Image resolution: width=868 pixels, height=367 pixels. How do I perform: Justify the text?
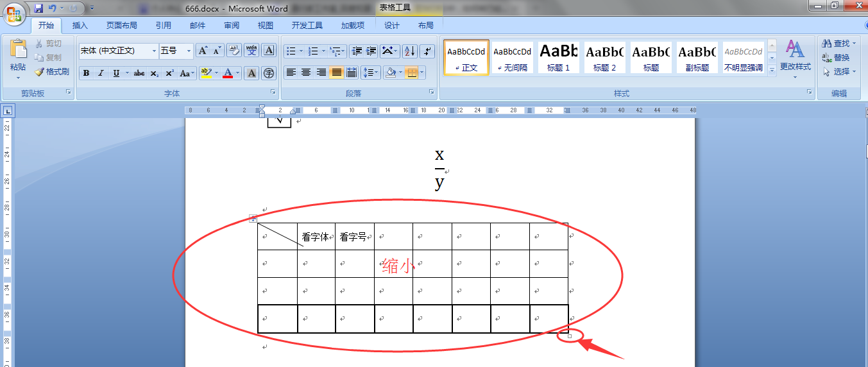[x=336, y=73]
